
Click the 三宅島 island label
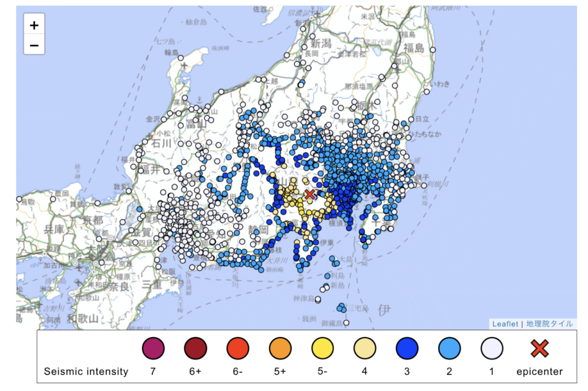(358, 308)
